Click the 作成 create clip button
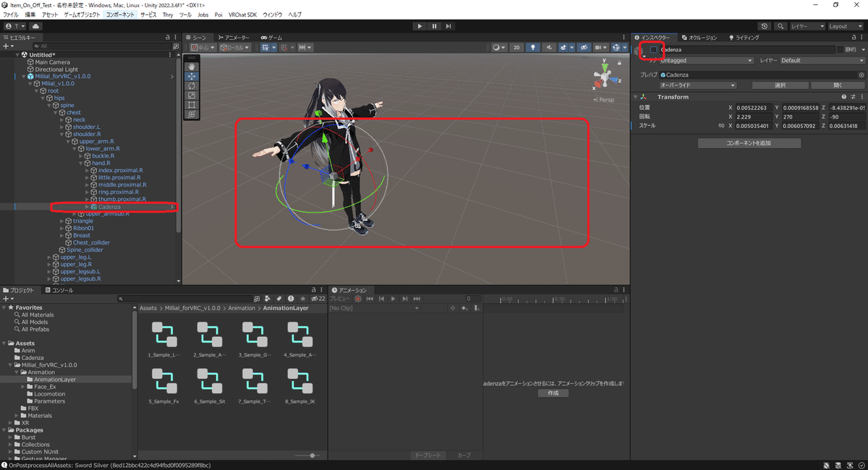This screenshot has height=470, width=868. 553,393
